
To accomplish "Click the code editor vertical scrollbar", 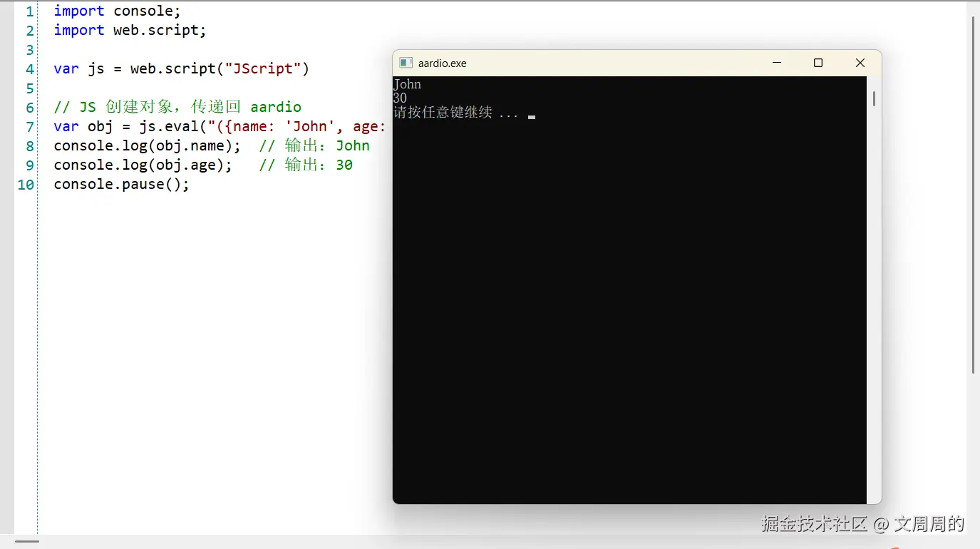I will [973, 194].
